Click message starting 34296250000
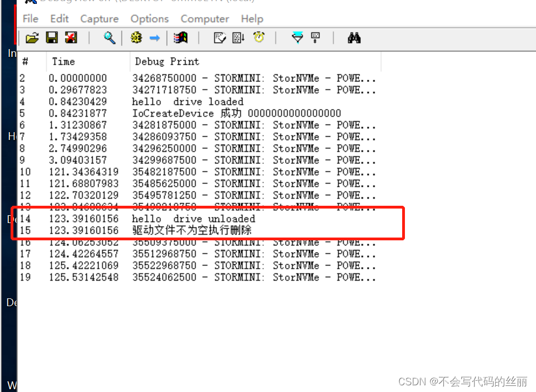The width and height of the screenshot is (536, 392). [254, 148]
